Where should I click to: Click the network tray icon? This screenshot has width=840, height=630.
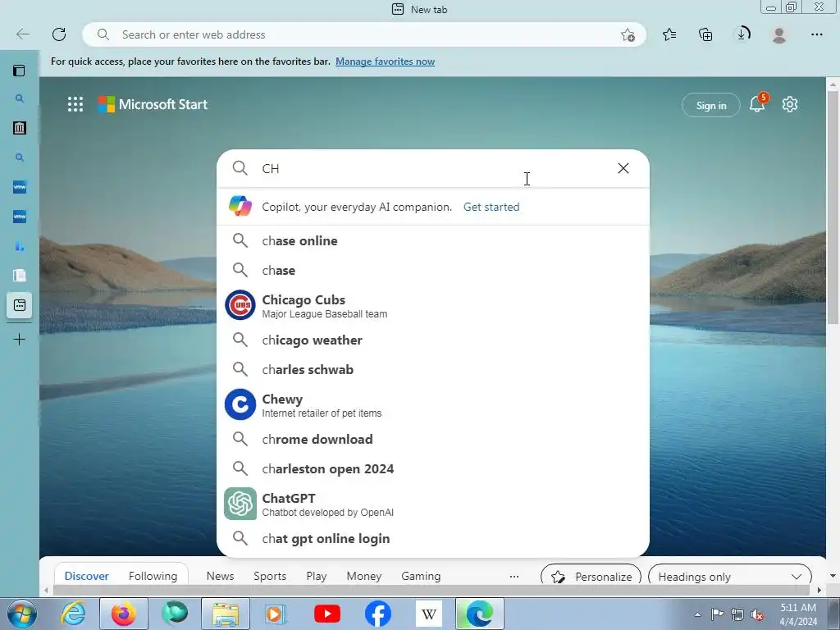(737, 614)
